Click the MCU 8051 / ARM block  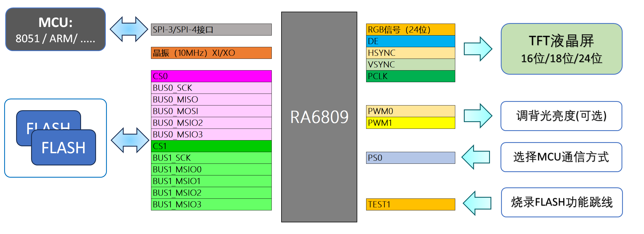coord(56,29)
